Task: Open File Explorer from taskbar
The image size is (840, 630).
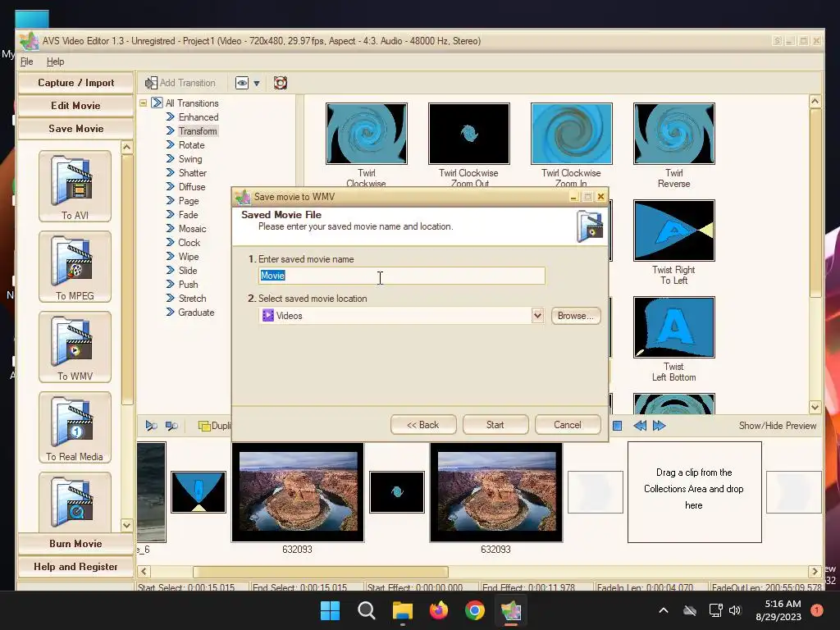Action: coord(402,610)
